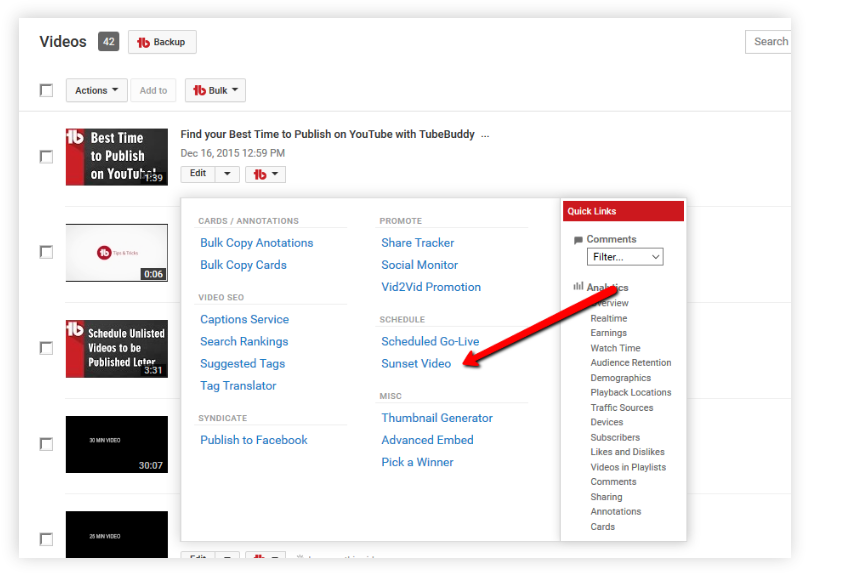Choose Sunset Video from the menu

click(x=416, y=364)
